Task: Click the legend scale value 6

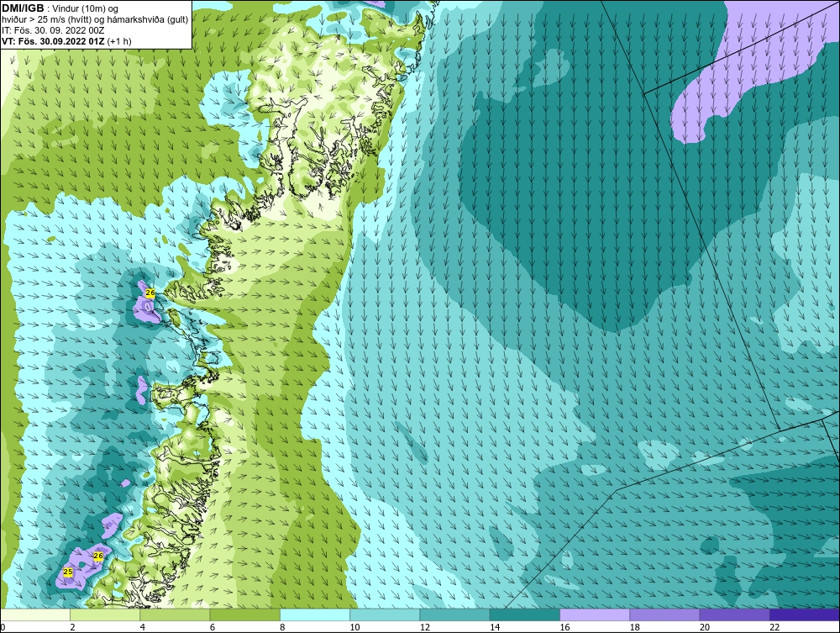Action: coord(213,628)
